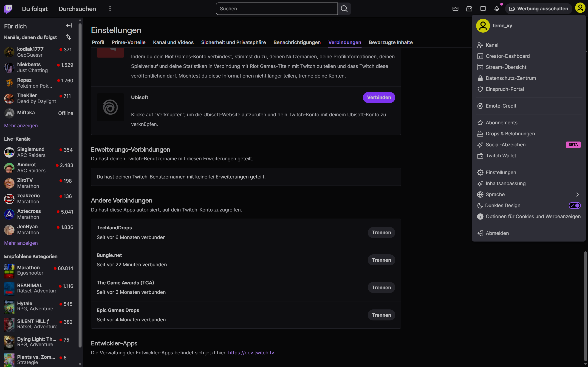Click into the Suchen search field
Viewport: 588px width, 367px height.
coord(277,9)
